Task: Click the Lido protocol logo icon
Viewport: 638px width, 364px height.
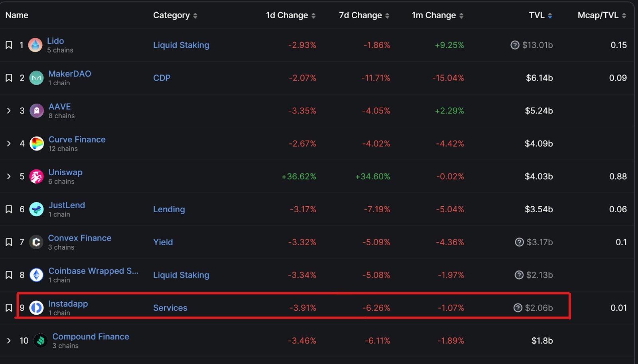Action: [x=35, y=45]
